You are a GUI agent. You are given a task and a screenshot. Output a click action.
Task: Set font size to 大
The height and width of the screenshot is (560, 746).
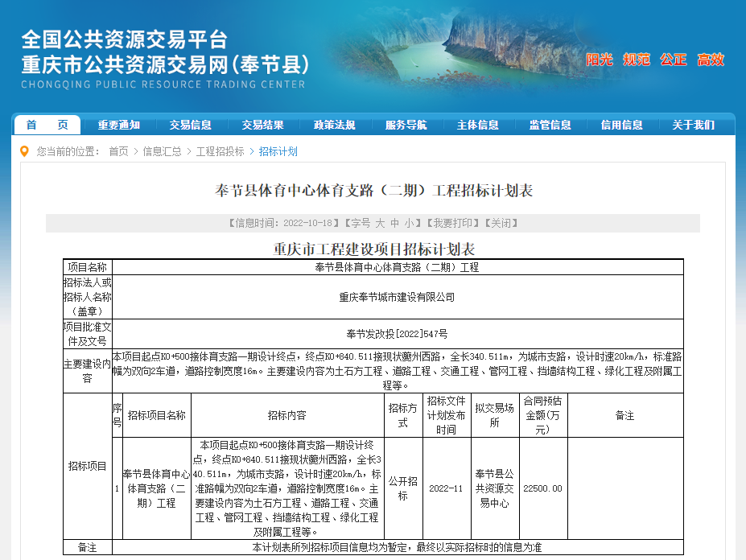[380, 223]
